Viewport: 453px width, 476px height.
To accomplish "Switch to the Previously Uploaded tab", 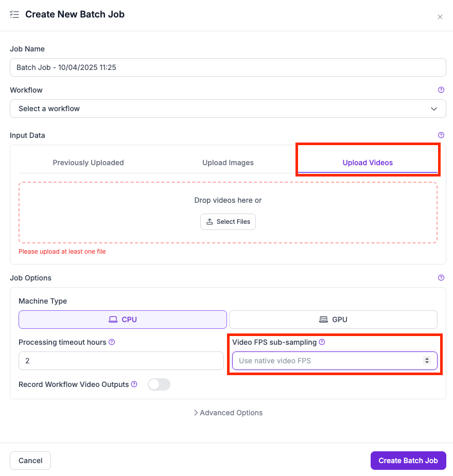I will point(88,163).
